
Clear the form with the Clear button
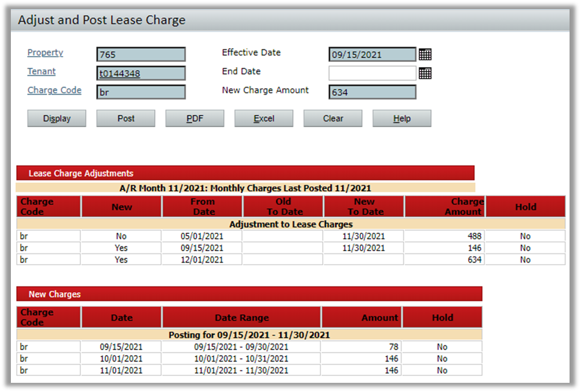[x=332, y=118]
